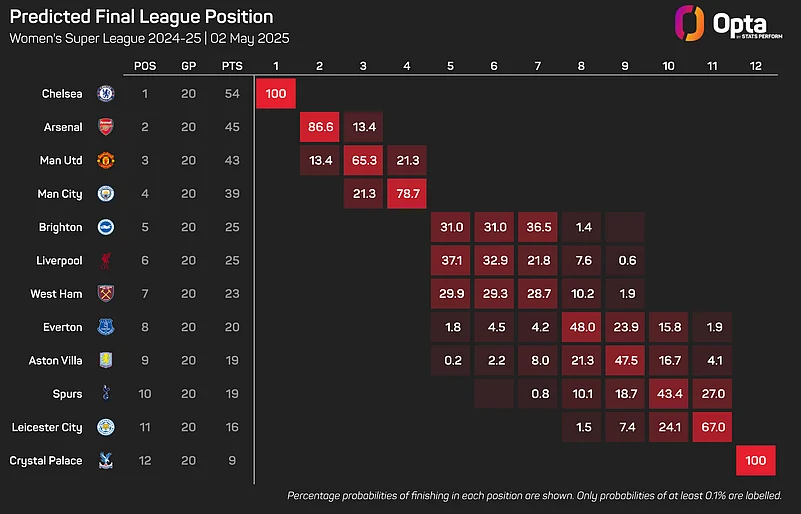The width and height of the screenshot is (801, 514).
Task: Select Arsenal's 86.6 probability cell
Action: coord(320,127)
